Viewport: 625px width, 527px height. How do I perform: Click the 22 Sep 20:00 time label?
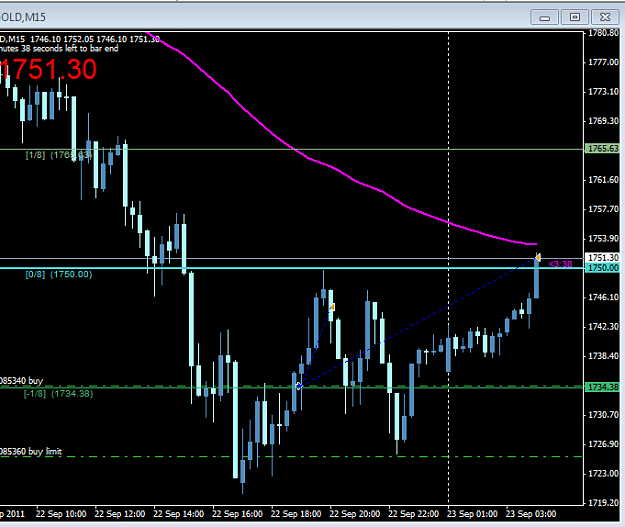[x=355, y=514]
